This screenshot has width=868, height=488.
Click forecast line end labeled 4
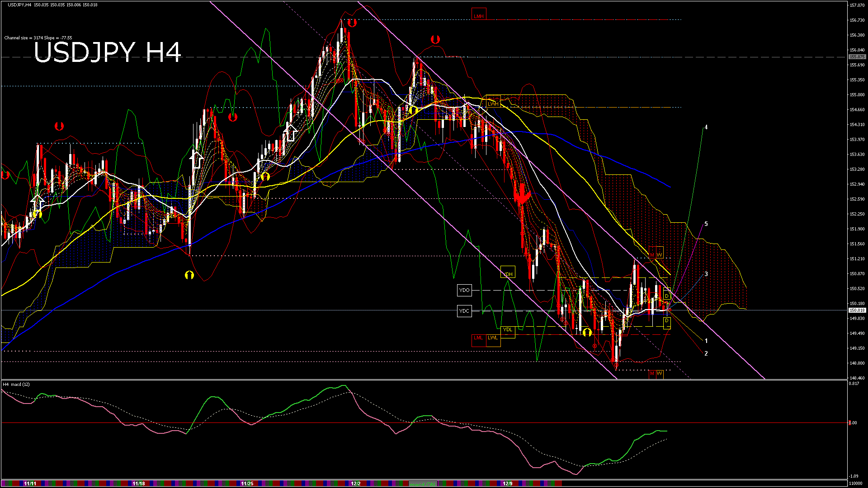coord(706,127)
